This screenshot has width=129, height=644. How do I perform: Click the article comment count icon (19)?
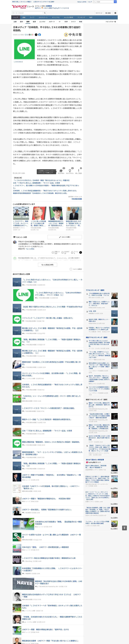(26, 35)
